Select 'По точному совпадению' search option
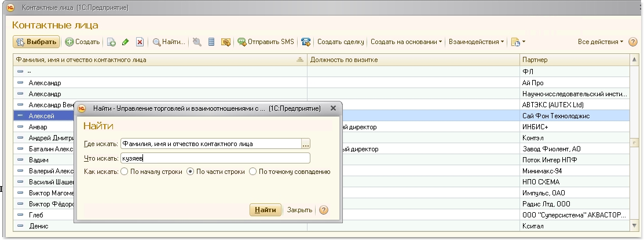Image resolution: width=644 pixels, height=240 pixels. 253,172
